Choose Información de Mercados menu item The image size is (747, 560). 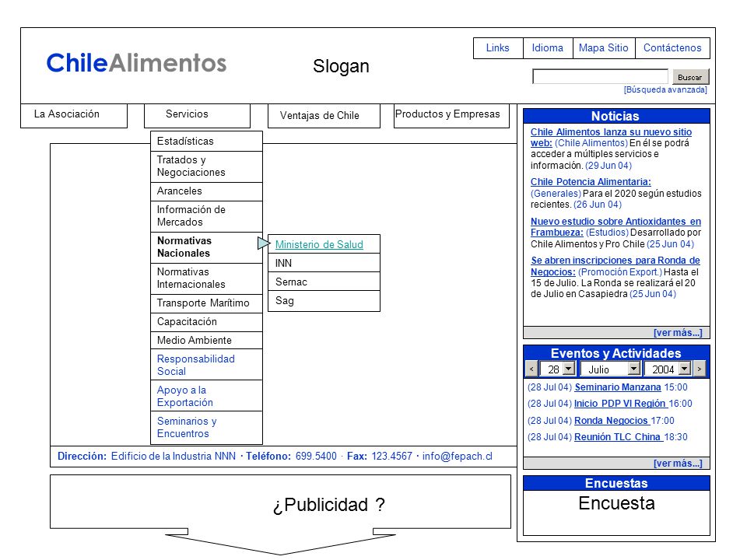point(206,216)
